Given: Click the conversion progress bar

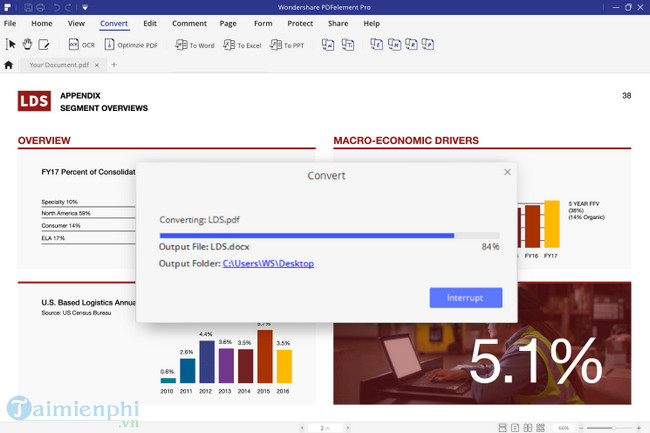Looking at the screenshot, I should (330, 235).
